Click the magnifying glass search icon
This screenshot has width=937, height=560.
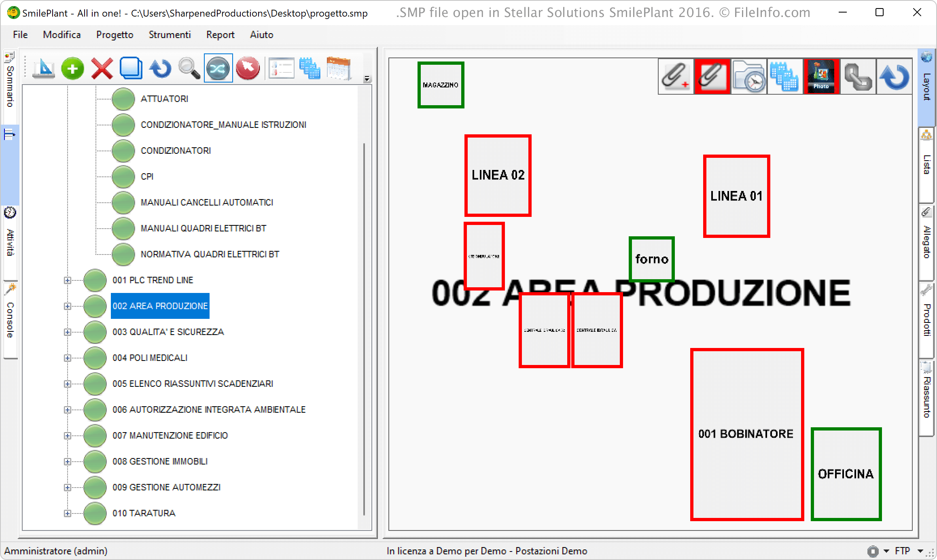tap(189, 69)
